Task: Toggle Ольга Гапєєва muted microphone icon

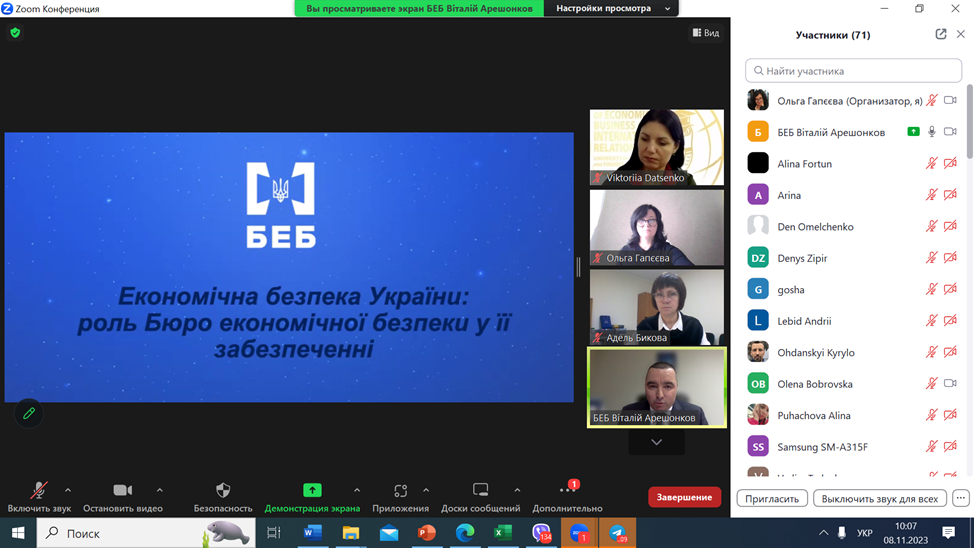Action: click(x=931, y=100)
